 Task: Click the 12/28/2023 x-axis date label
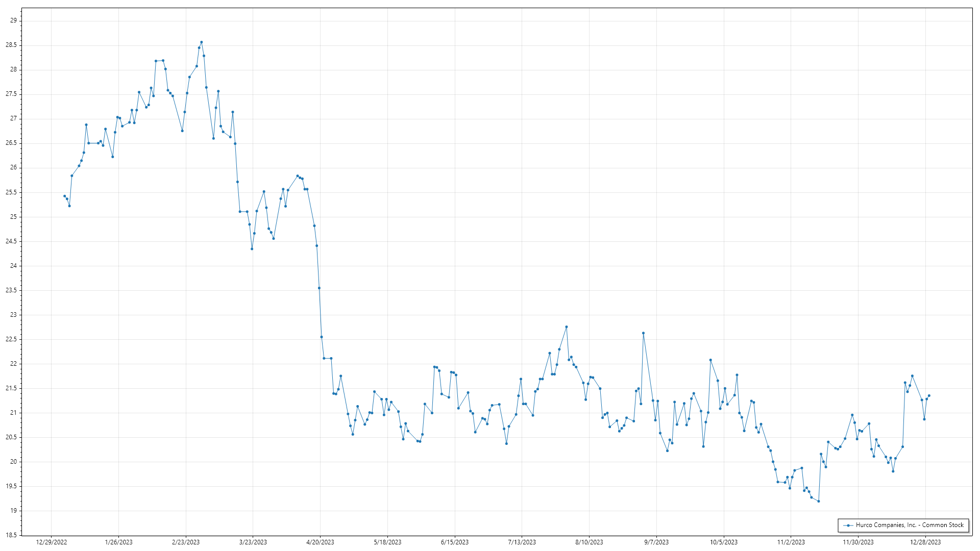click(x=925, y=542)
